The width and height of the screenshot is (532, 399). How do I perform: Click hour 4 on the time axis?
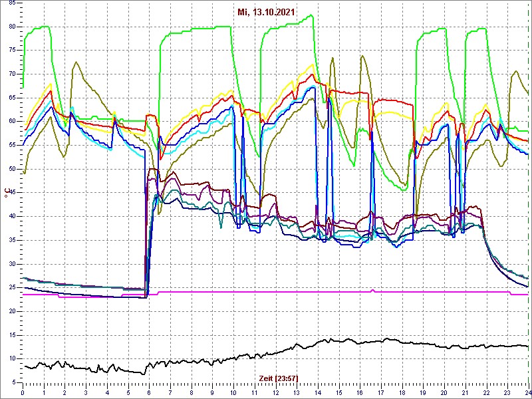[107, 393]
